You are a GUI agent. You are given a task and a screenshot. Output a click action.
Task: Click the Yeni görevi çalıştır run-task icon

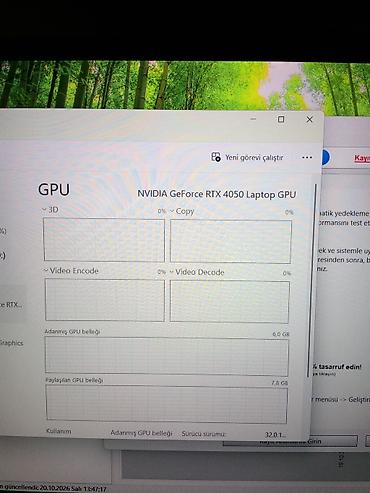[x=216, y=157]
